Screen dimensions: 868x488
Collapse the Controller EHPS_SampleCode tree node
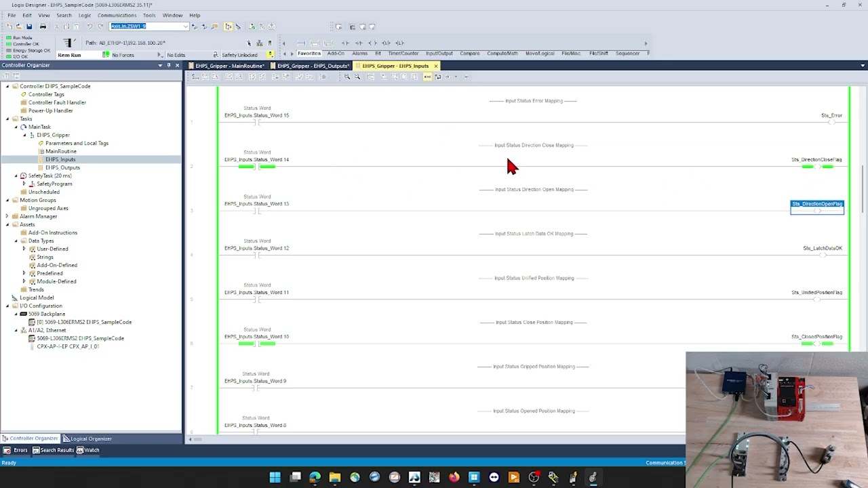coord(7,86)
